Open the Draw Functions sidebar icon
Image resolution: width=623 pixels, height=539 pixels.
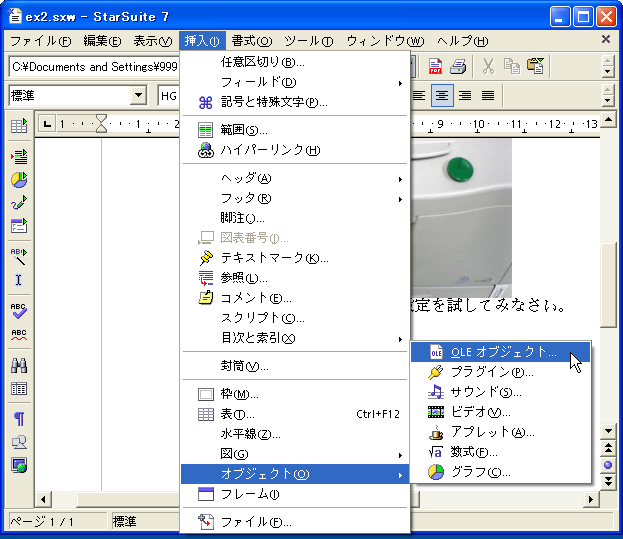(19, 203)
